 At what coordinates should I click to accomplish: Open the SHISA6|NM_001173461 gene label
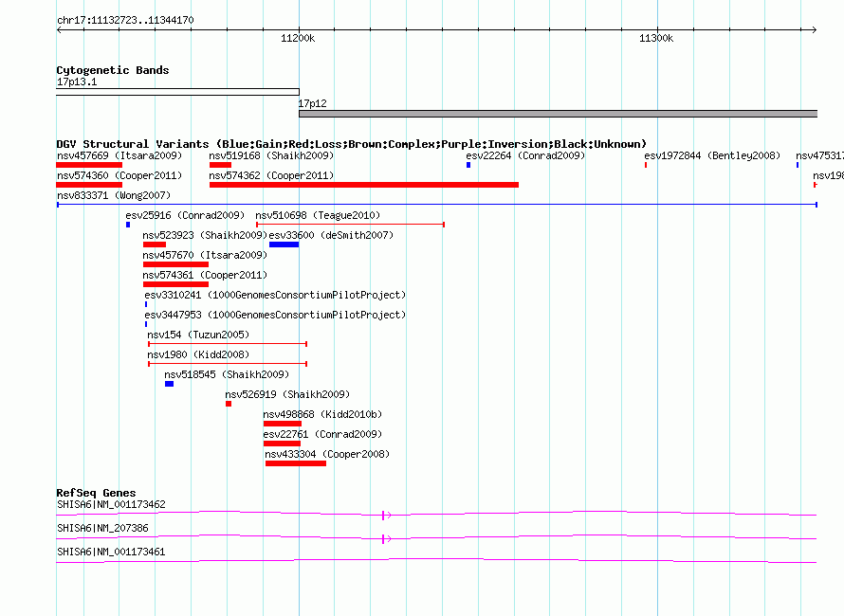[111, 552]
